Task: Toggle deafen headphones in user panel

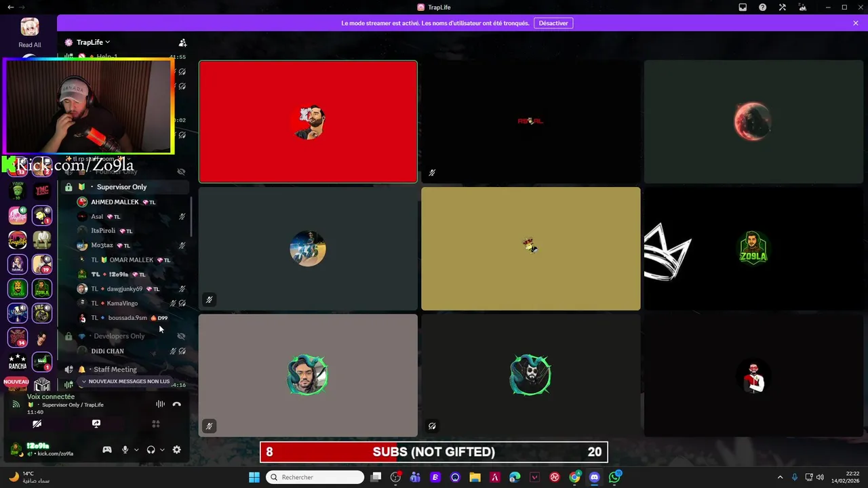Action: tap(151, 449)
